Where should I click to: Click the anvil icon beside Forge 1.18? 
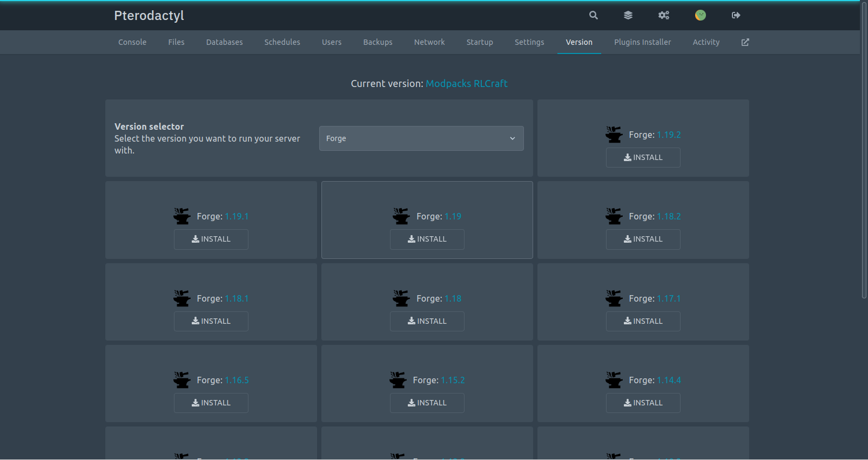coord(401,298)
